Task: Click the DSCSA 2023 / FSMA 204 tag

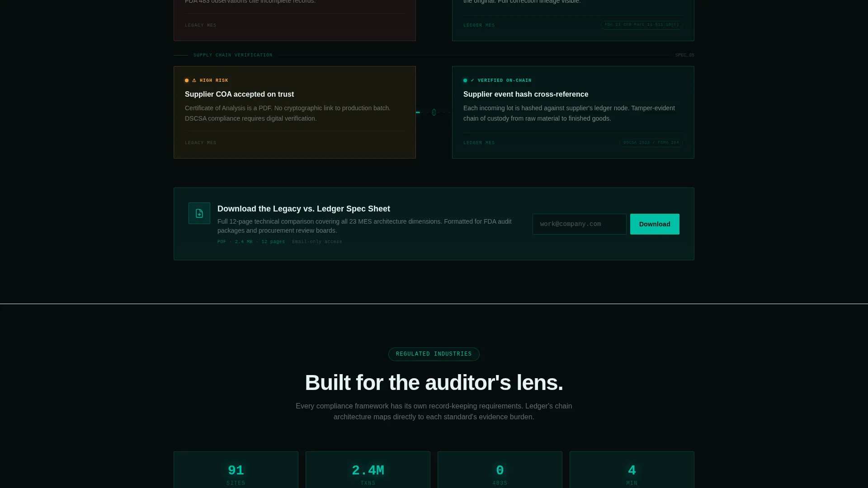Action: point(651,143)
